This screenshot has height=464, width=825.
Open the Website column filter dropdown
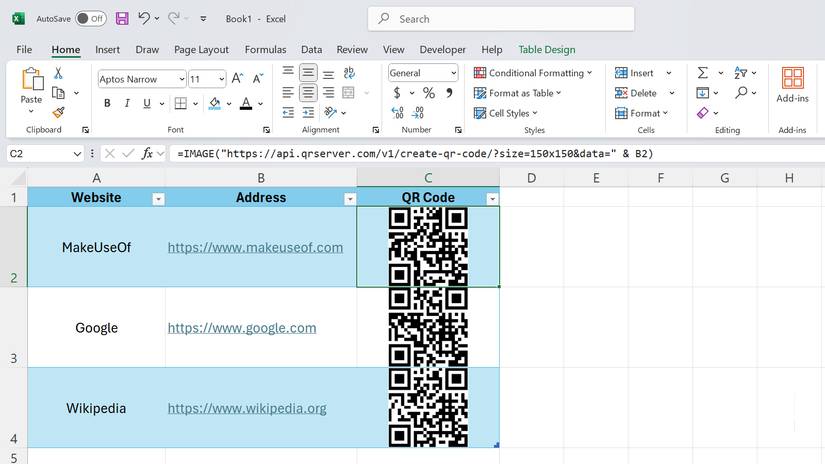pos(158,199)
